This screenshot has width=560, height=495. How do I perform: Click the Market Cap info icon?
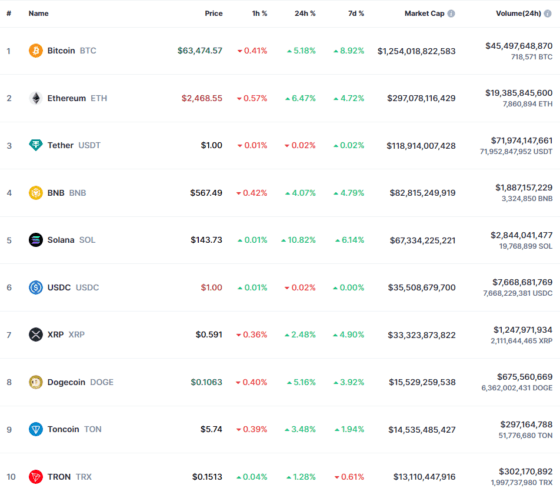tap(451, 14)
